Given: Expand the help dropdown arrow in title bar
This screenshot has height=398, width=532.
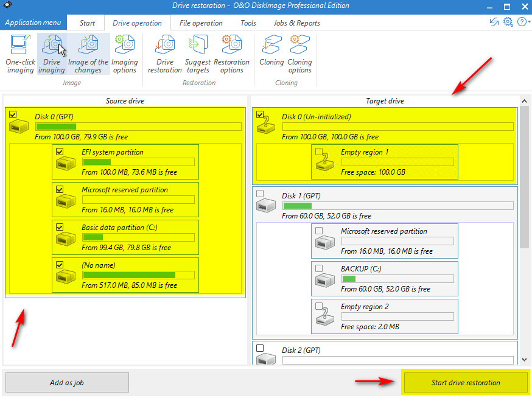Looking at the screenshot, I should pos(528,23).
